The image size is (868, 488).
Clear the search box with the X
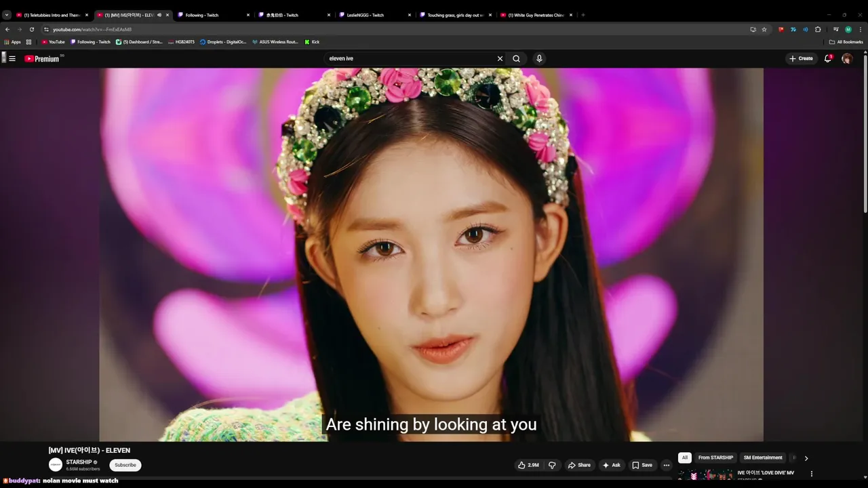click(x=500, y=58)
